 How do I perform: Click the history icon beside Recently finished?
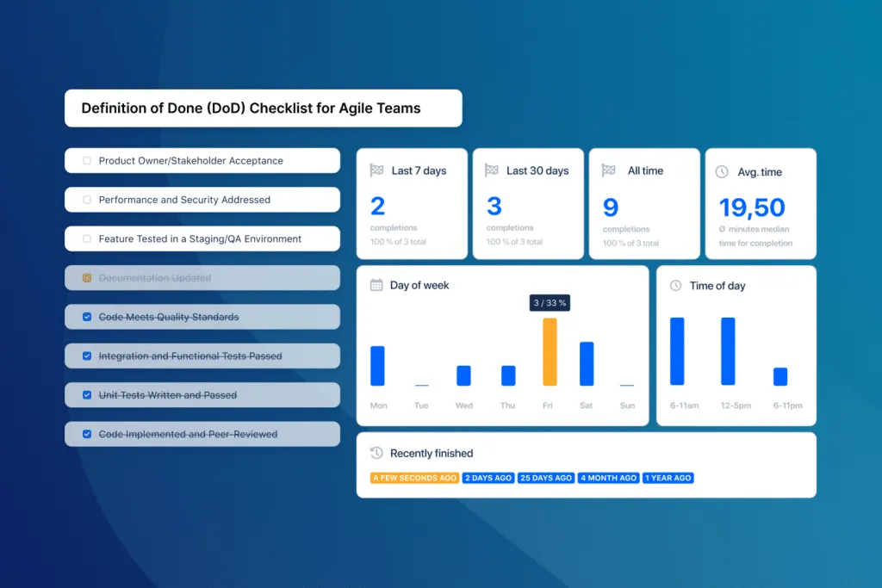pos(376,453)
